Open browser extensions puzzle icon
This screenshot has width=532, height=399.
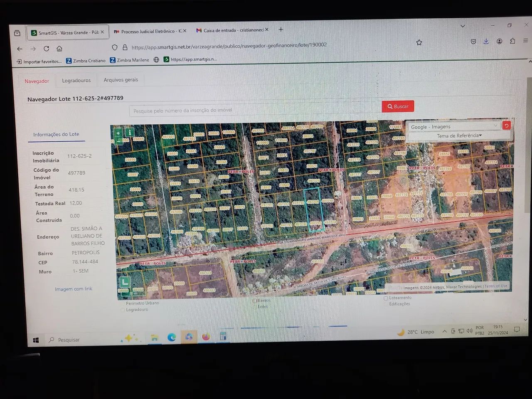pyautogui.click(x=512, y=41)
